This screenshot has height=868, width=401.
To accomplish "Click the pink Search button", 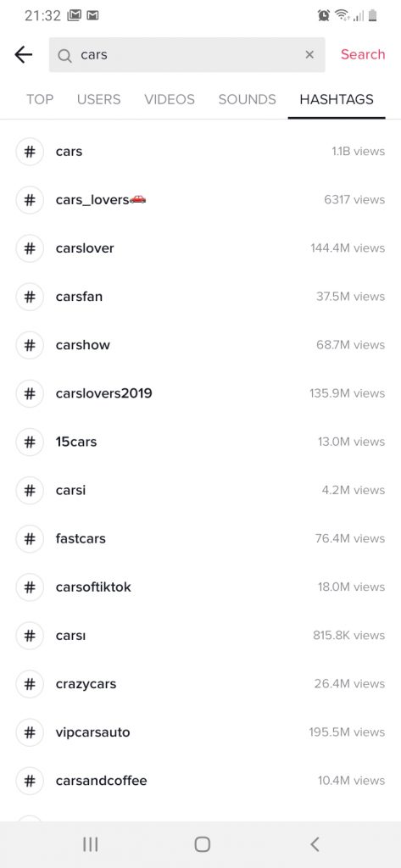I will (363, 54).
